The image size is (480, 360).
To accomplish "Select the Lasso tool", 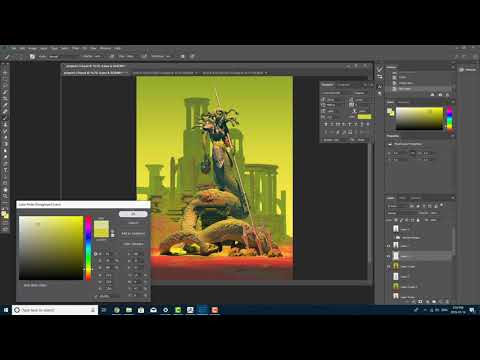I will [x=5, y=85].
